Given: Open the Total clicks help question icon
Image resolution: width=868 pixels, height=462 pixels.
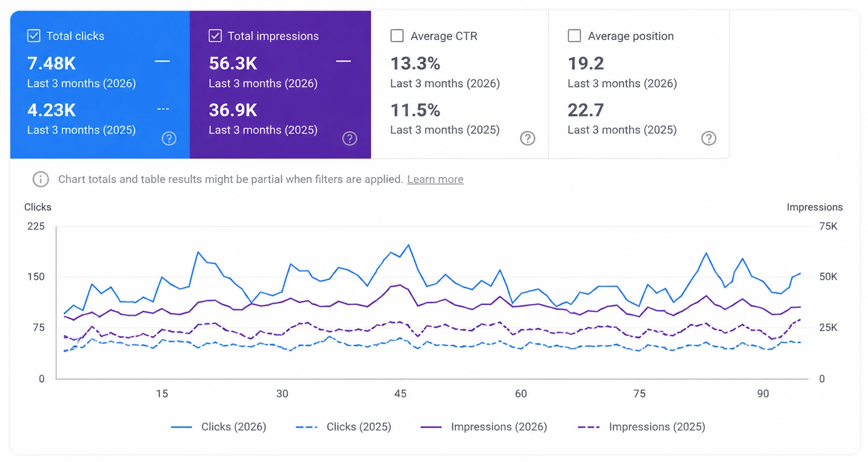Looking at the screenshot, I should (169, 138).
